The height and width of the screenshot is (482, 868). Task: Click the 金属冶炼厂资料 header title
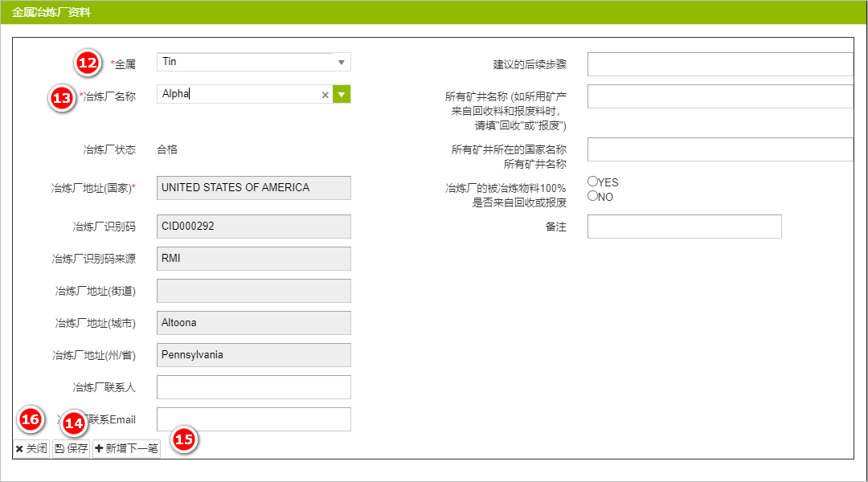pyautogui.click(x=51, y=12)
